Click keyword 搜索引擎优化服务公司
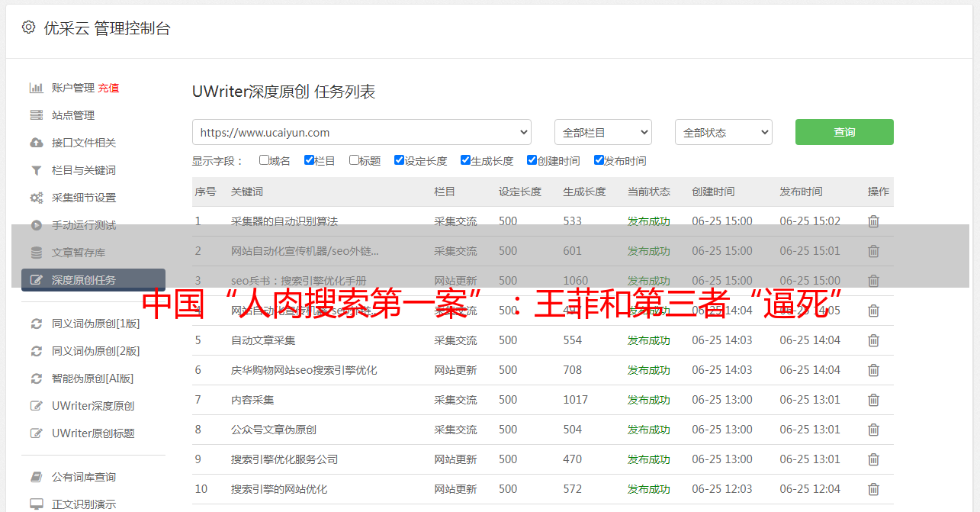980x512 pixels. click(284, 459)
